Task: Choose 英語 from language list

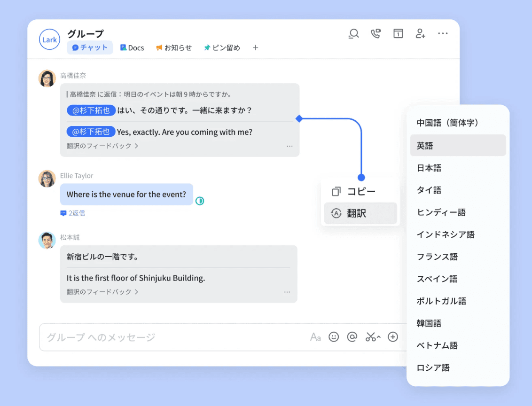Action: click(x=458, y=146)
